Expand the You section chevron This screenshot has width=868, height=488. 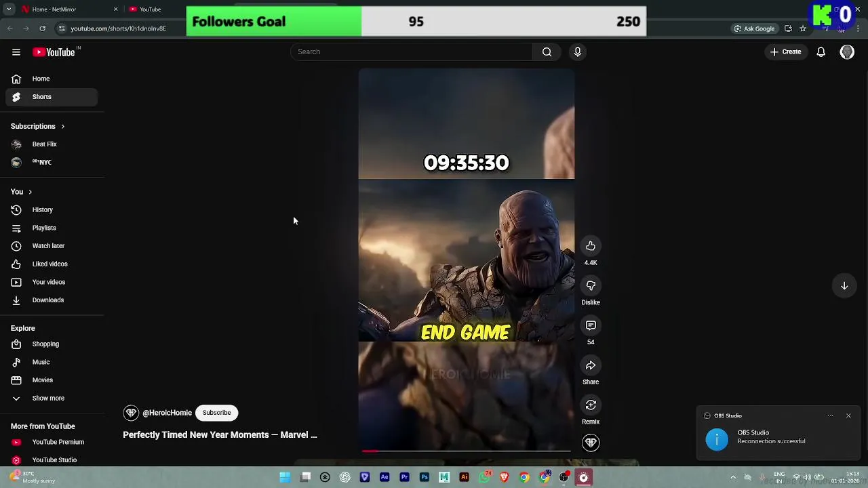[30, 192]
